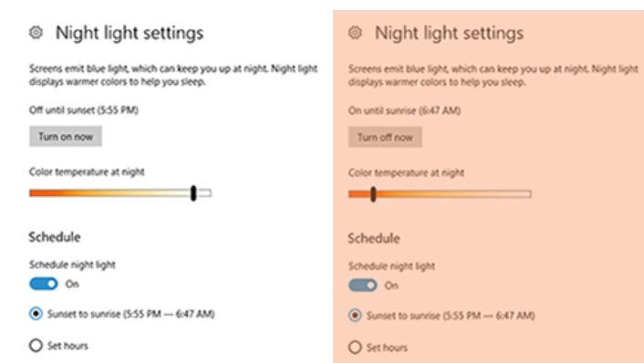Screen dimensions: 644x363
Task: Toggle Schedule night light switch in white panel
Action: coord(44,284)
